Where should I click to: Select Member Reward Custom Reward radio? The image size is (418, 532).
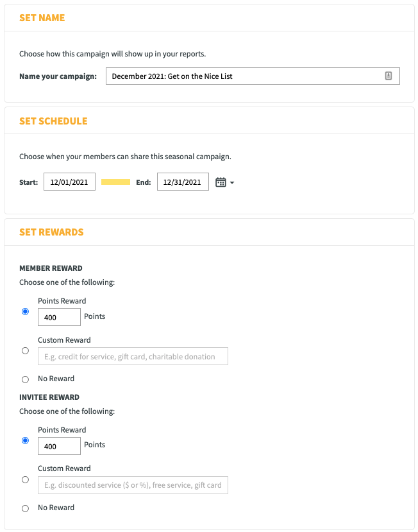[x=25, y=350]
